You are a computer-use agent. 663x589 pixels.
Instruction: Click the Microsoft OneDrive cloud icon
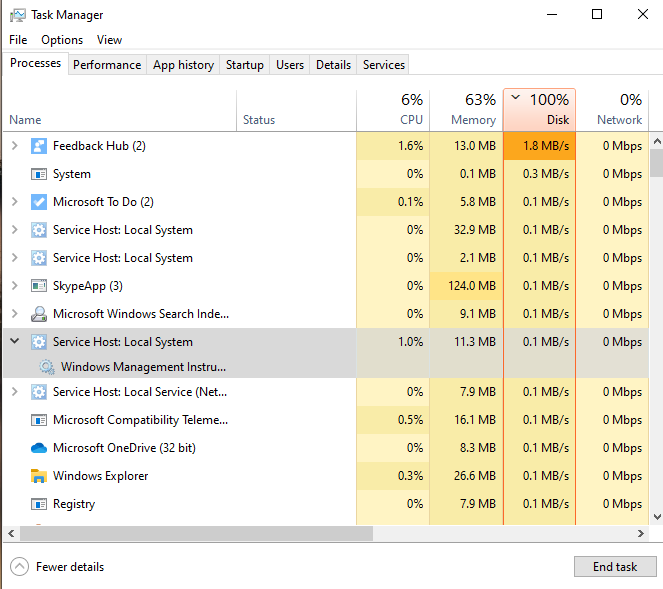[x=38, y=448]
